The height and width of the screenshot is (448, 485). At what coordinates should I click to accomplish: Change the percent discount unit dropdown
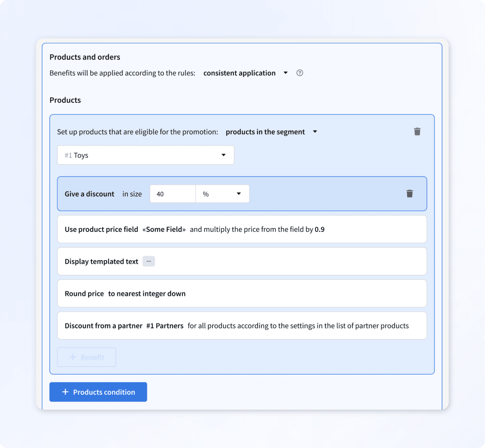pos(222,194)
